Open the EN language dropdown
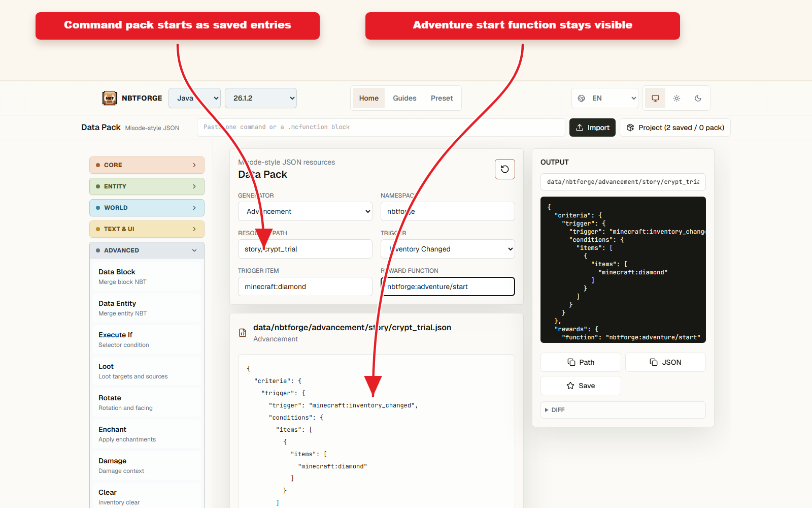This screenshot has width=812, height=508. coord(605,98)
